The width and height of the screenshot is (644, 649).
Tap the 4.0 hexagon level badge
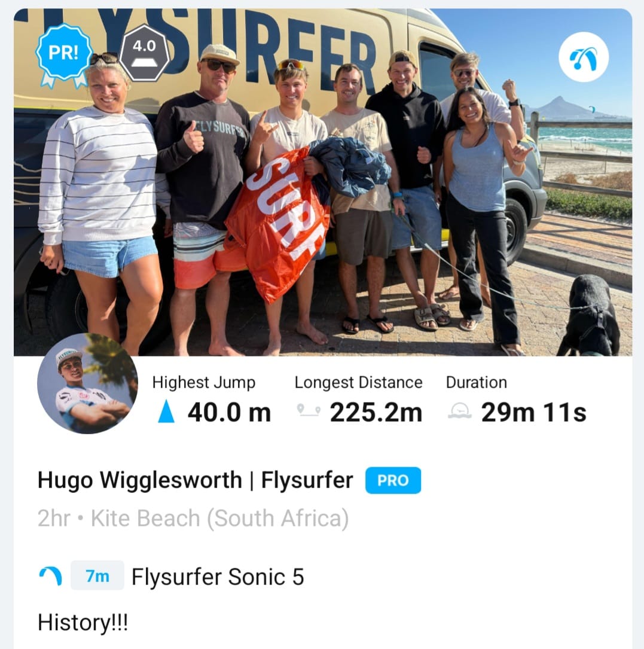point(145,53)
